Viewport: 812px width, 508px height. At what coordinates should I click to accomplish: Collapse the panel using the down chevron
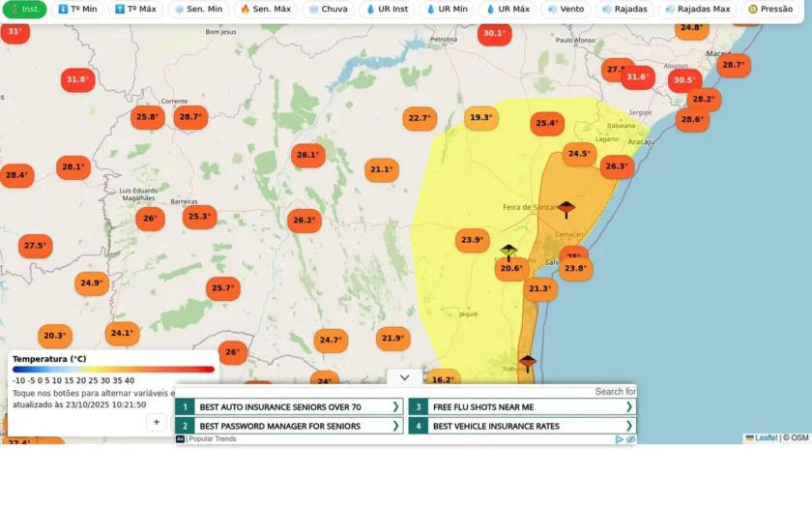404,377
